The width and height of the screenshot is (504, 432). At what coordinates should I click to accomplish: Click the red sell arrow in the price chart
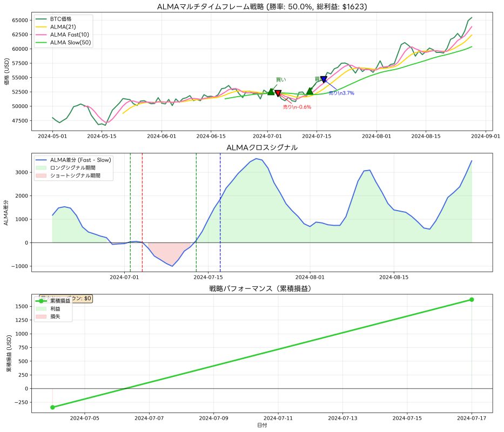coord(278,94)
